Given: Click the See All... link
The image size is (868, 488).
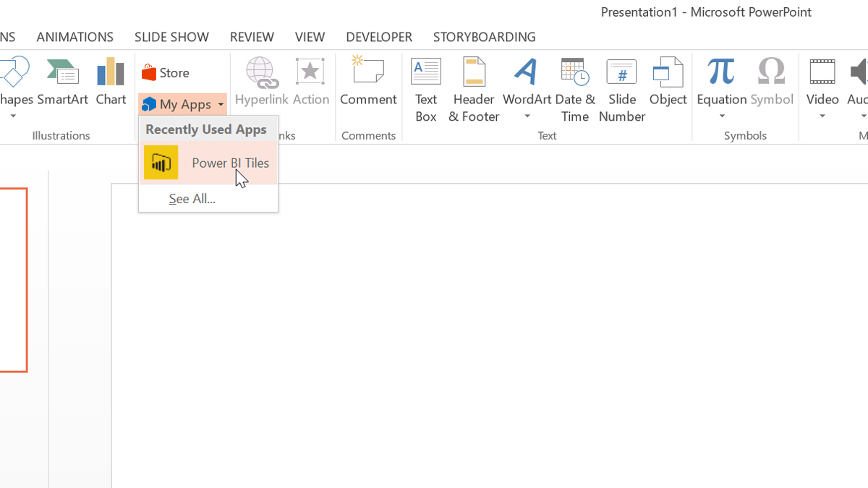Looking at the screenshot, I should point(192,199).
